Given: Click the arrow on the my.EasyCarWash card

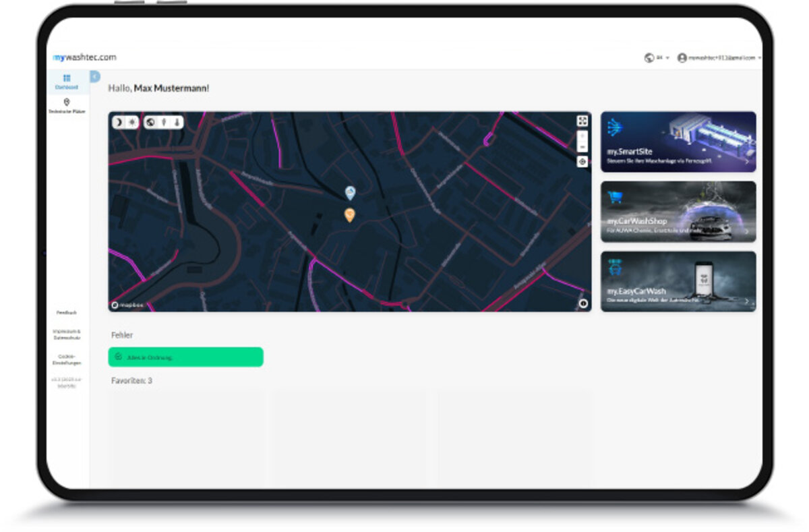Looking at the screenshot, I should click(747, 301).
